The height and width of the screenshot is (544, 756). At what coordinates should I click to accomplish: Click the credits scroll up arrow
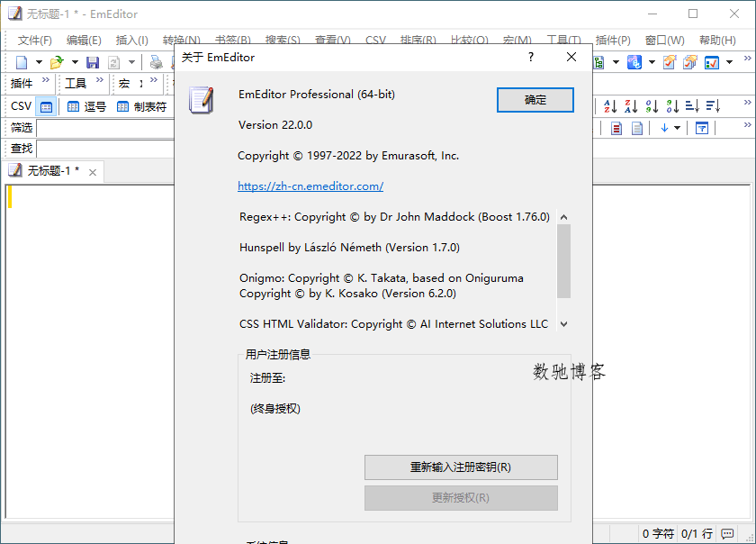tap(563, 217)
